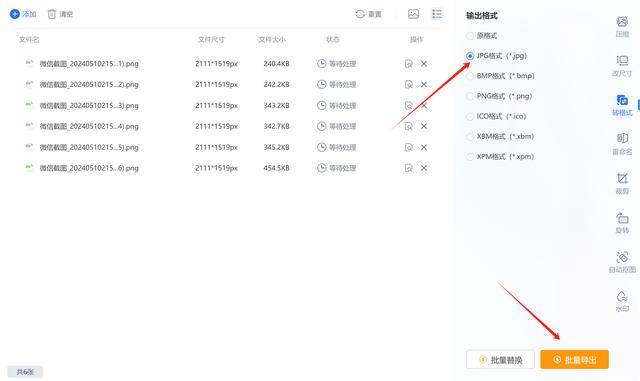Select file name ending in 4).png
The width and height of the screenshot is (640, 381).
[89, 126]
